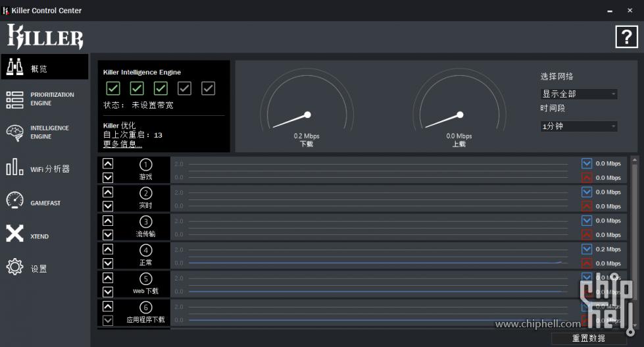Image resolution: width=644 pixels, height=347 pixels.
Task: Lower priority of 正常 category
Action: click(x=108, y=263)
